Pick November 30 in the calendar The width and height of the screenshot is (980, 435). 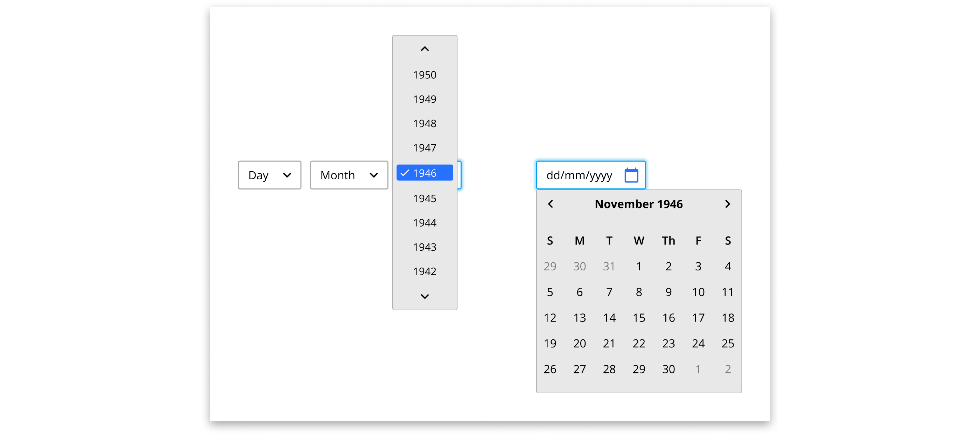coord(668,369)
